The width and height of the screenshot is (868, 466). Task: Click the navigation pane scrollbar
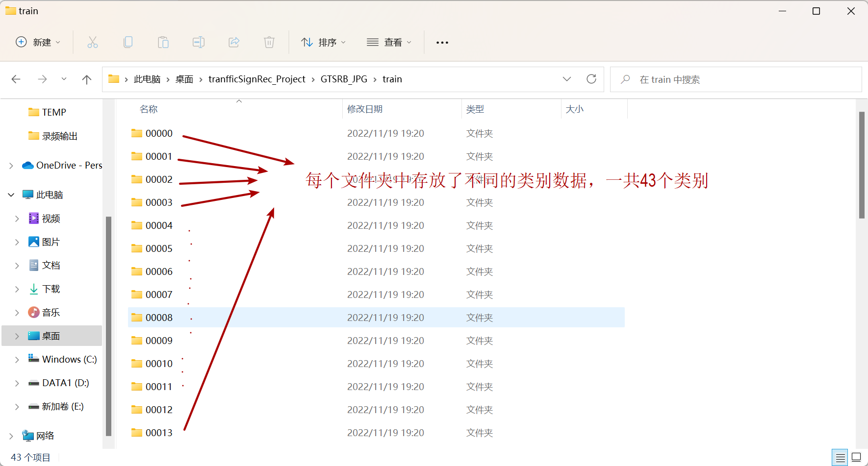[108, 326]
